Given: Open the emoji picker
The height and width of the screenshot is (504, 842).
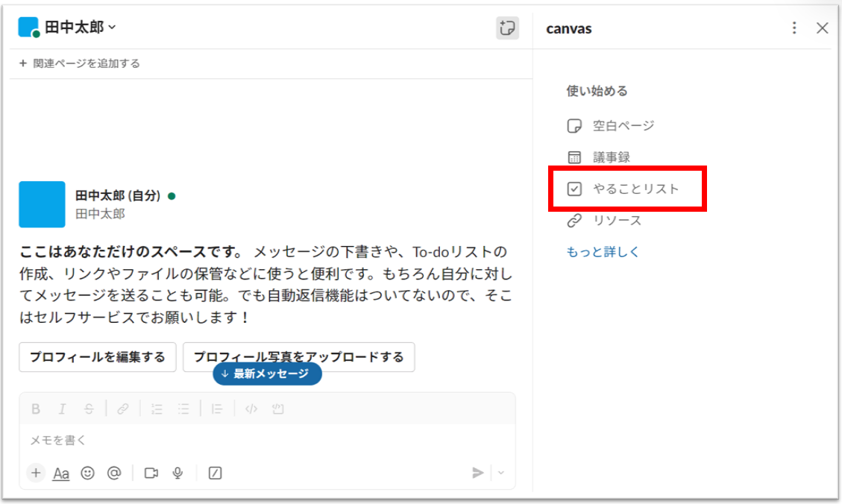Looking at the screenshot, I should click(x=87, y=473).
